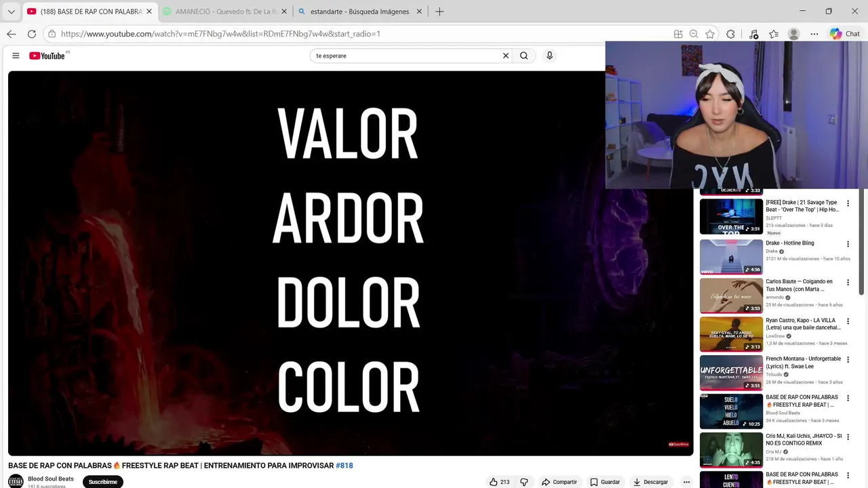
Task: Open split screen apps icon in address bar
Action: (x=678, y=34)
